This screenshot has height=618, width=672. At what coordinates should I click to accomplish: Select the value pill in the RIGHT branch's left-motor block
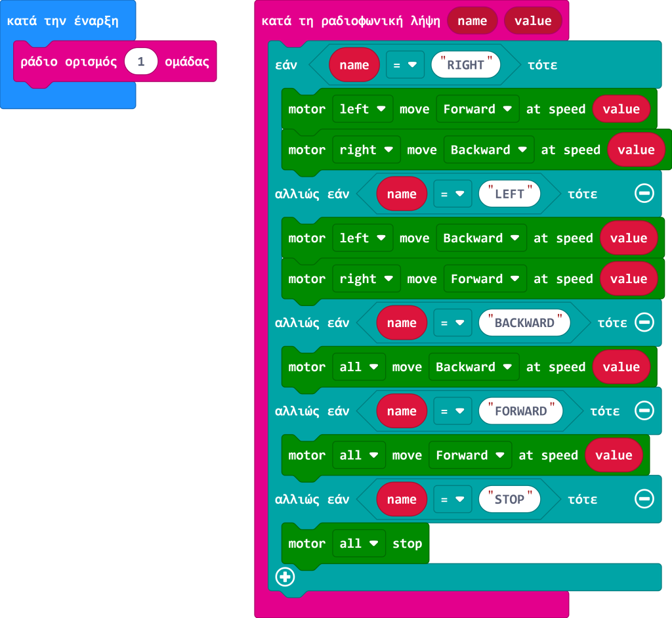(x=621, y=109)
